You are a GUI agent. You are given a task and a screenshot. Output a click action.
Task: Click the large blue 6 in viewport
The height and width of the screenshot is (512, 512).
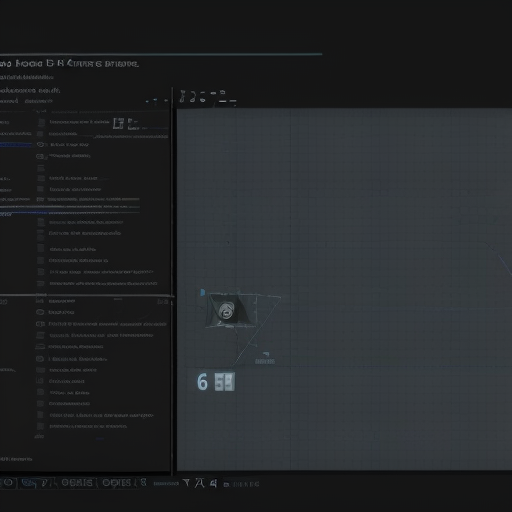coord(202,382)
